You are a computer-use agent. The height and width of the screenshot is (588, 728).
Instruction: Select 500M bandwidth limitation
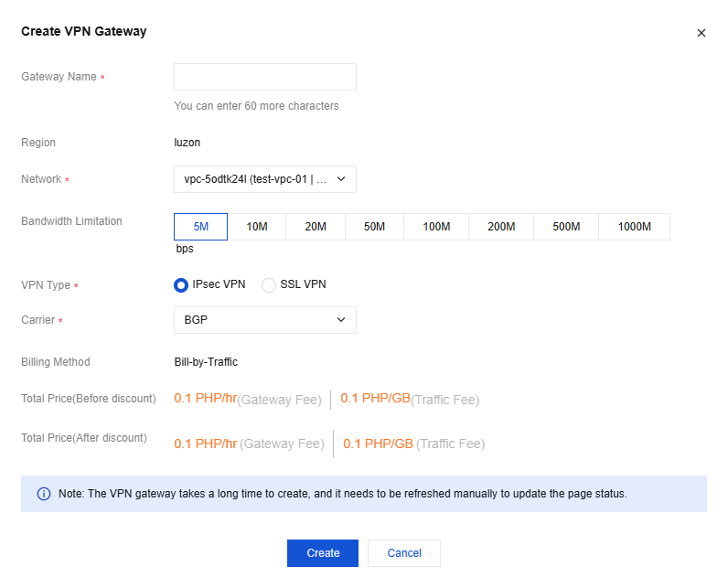point(566,227)
